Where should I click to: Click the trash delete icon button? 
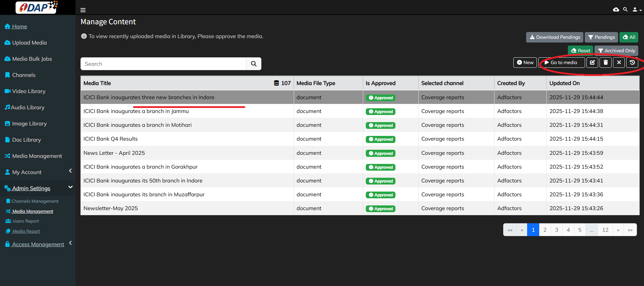[606, 62]
